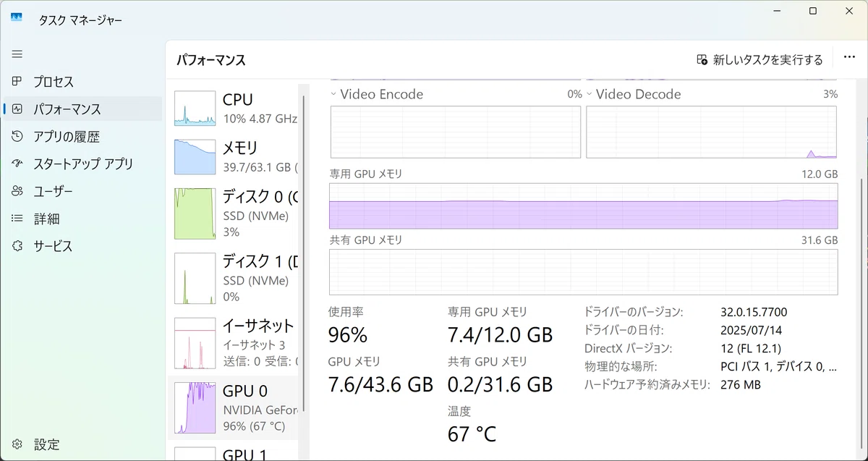Open the プロセス page icon

[x=17, y=82]
